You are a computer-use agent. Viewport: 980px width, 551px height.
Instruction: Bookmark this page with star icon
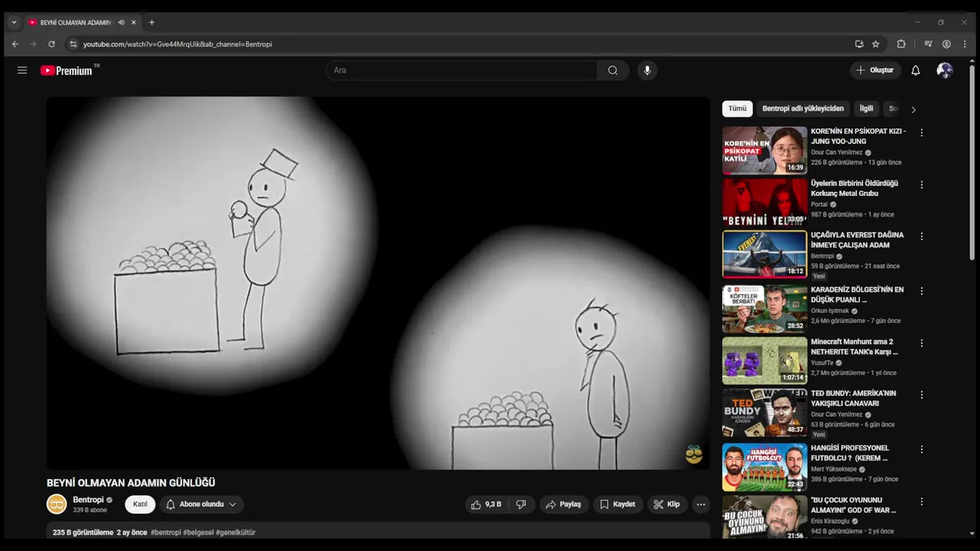tap(876, 44)
